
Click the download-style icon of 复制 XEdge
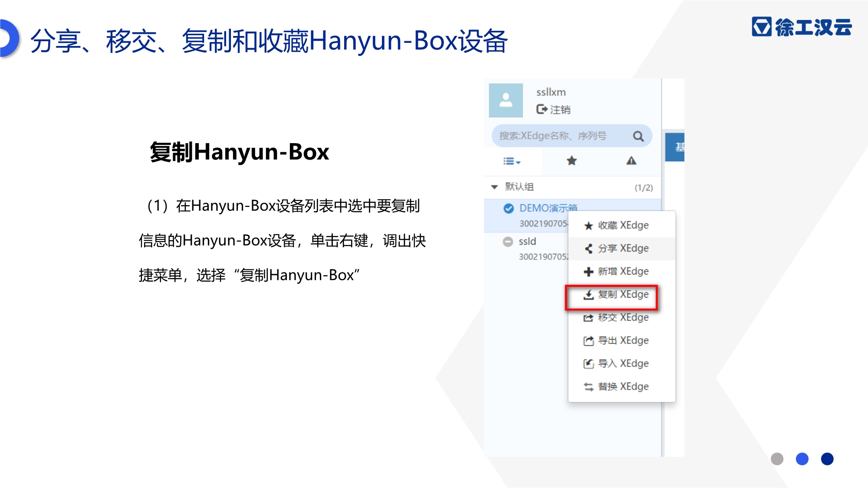point(589,295)
